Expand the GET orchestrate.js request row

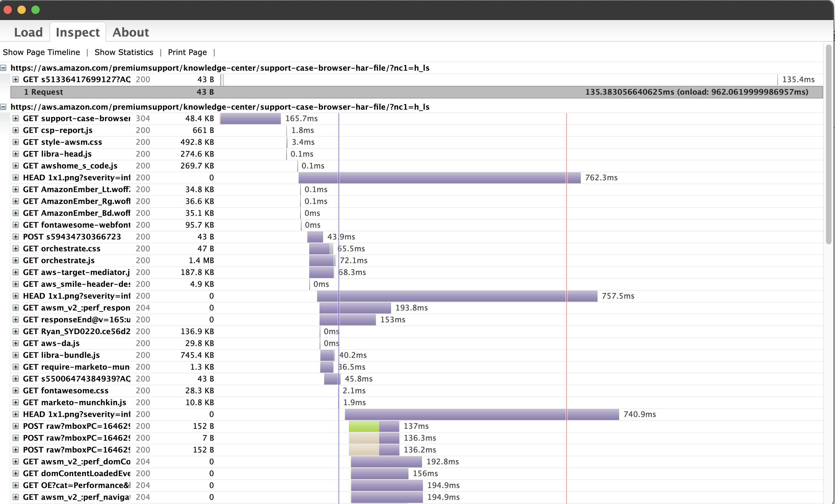pos(16,260)
